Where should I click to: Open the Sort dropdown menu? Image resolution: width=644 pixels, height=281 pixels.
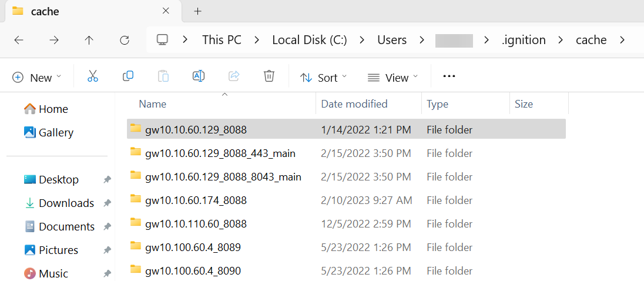click(x=324, y=78)
